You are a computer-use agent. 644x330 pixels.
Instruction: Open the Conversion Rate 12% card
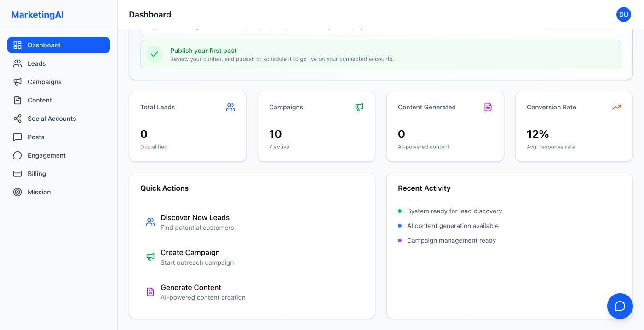tap(574, 126)
